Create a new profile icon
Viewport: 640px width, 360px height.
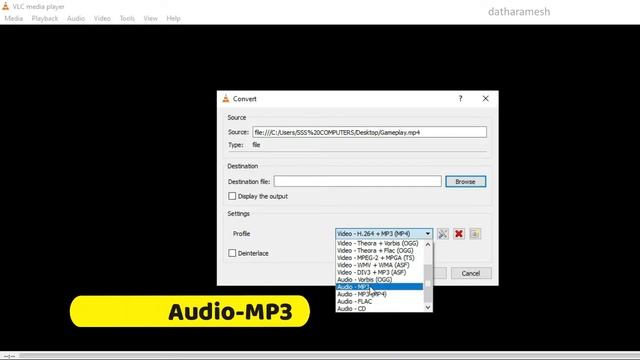point(475,234)
